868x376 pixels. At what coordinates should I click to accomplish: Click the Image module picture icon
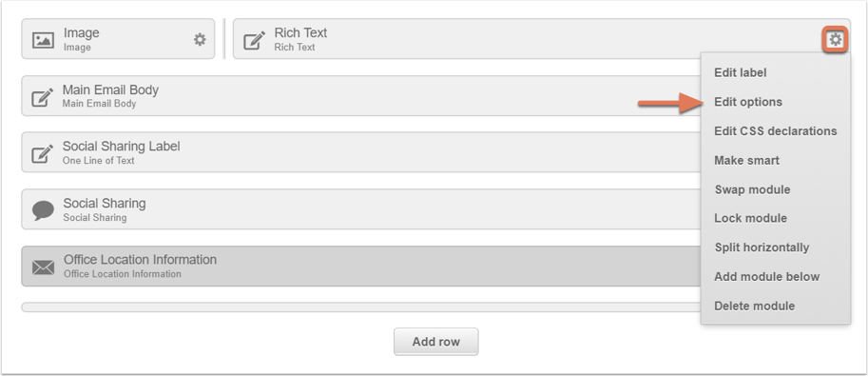click(x=43, y=40)
